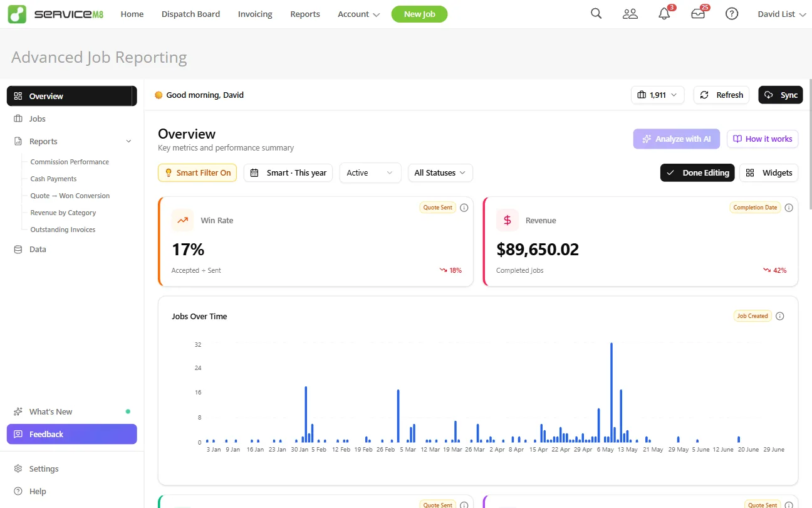The image size is (812, 508).
Task: Click Analyze with AI button
Action: point(676,139)
